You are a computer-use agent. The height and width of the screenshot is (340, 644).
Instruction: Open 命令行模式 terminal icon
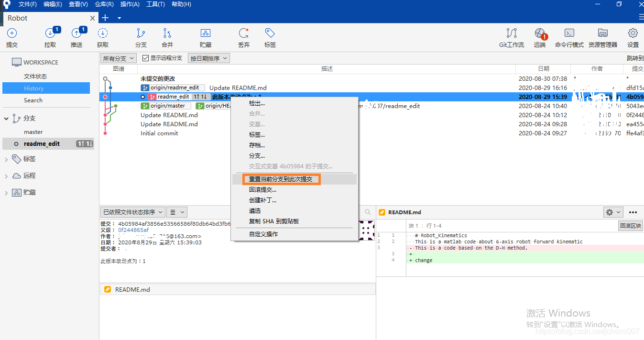coord(569,33)
